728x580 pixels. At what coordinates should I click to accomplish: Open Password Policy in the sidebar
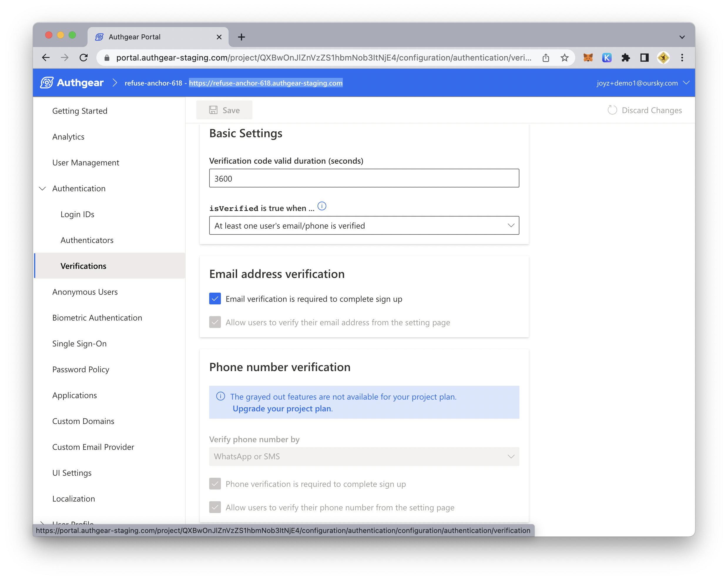pos(81,369)
